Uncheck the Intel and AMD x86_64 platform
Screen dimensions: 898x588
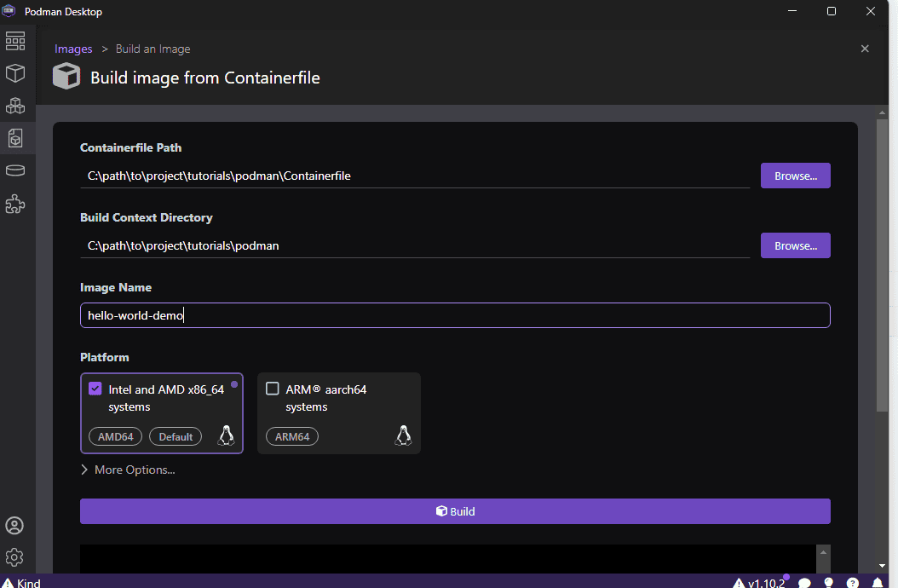(x=95, y=389)
